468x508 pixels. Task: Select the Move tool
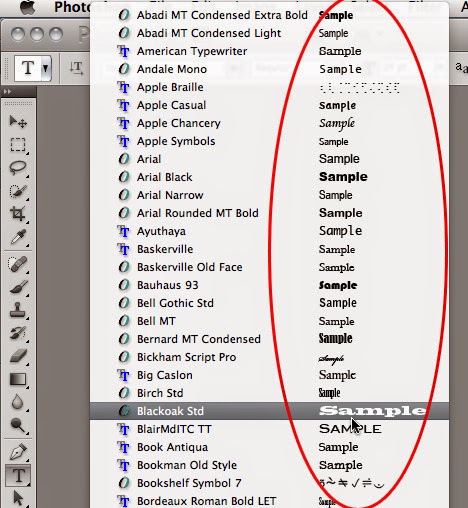[x=18, y=122]
